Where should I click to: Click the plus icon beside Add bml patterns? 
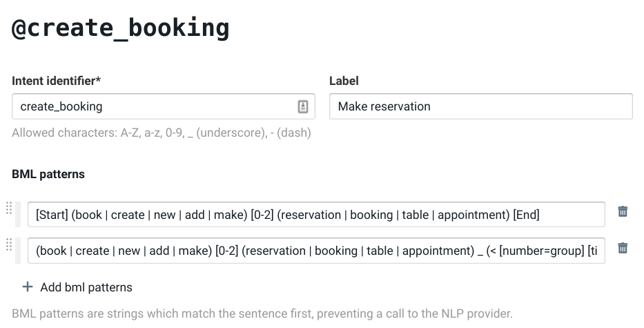tap(28, 287)
